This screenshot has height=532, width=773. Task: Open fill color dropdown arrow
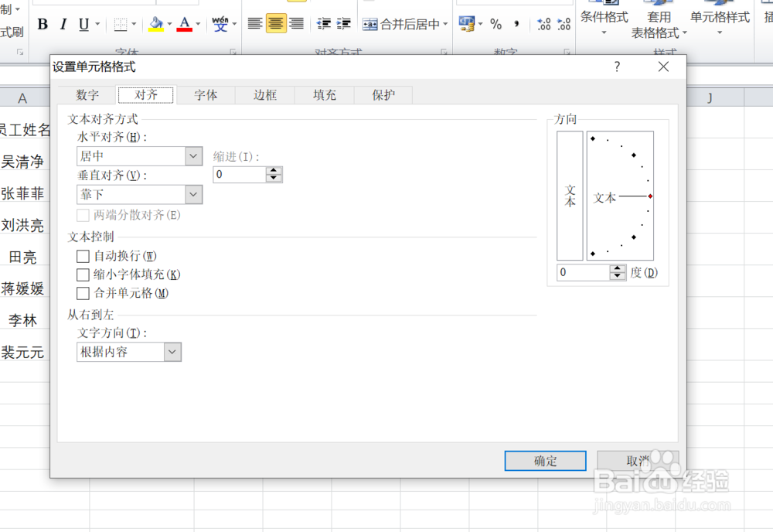pyautogui.click(x=169, y=24)
